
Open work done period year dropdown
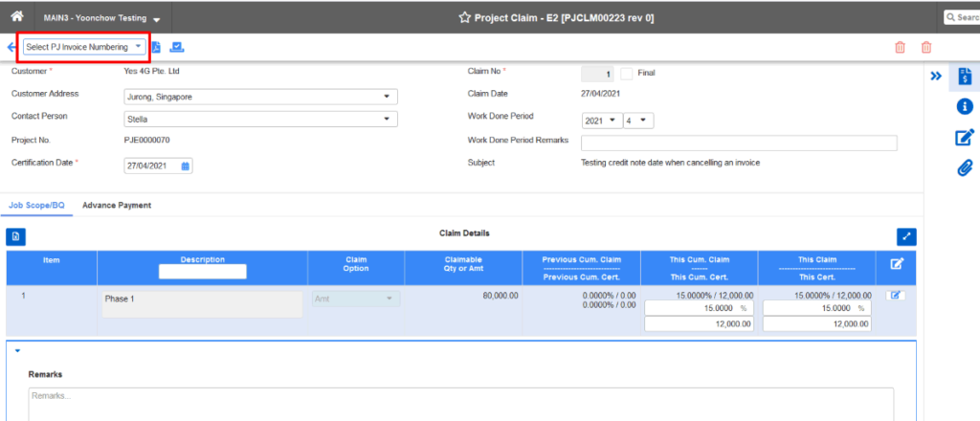pos(602,121)
